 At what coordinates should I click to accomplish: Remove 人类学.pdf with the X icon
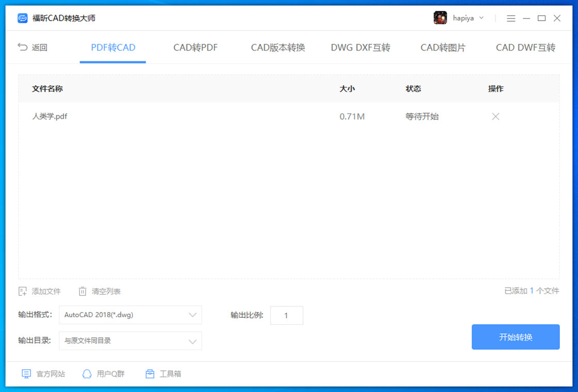(496, 117)
